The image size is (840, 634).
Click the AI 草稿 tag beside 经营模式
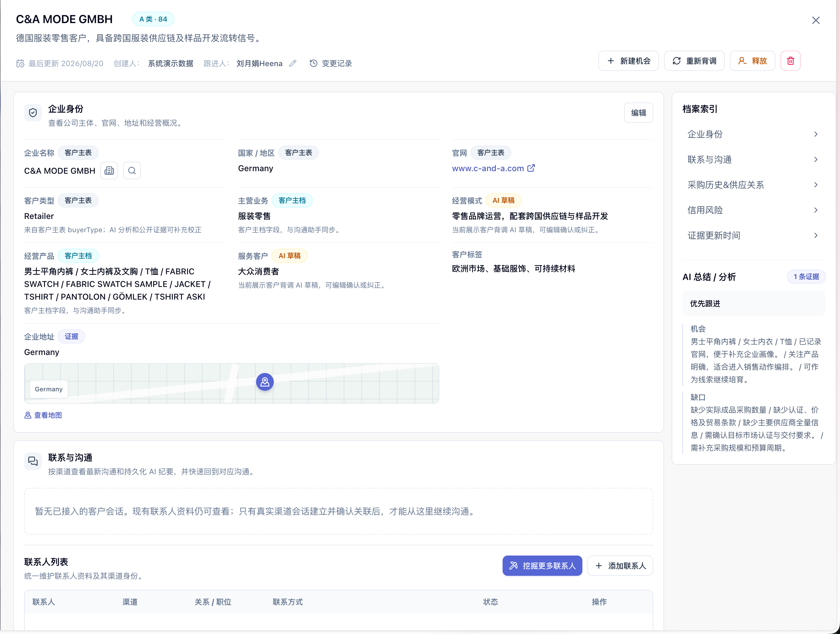coord(503,201)
